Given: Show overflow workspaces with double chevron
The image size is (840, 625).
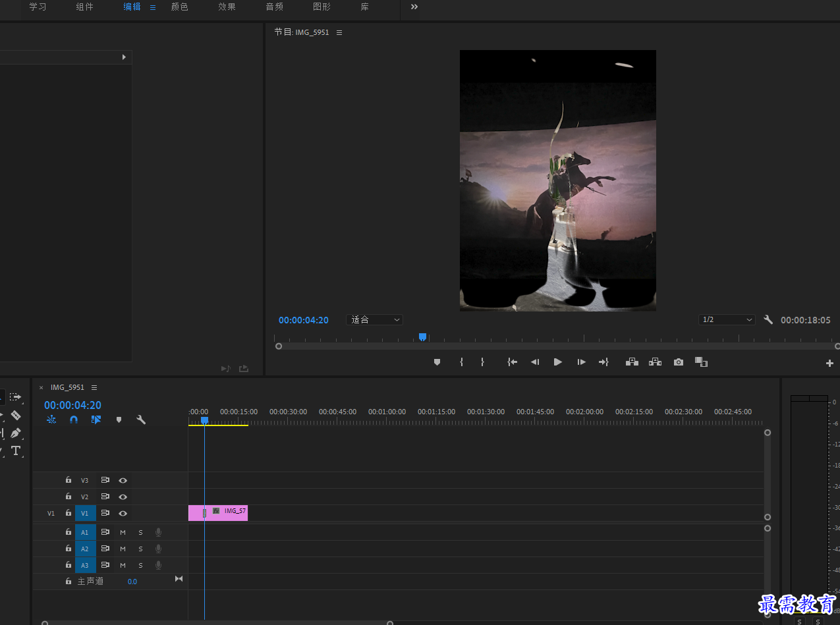Looking at the screenshot, I should (414, 7).
